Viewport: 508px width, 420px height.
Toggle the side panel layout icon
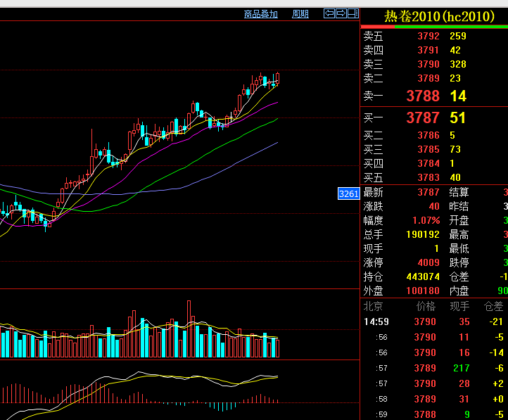tap(353, 13)
